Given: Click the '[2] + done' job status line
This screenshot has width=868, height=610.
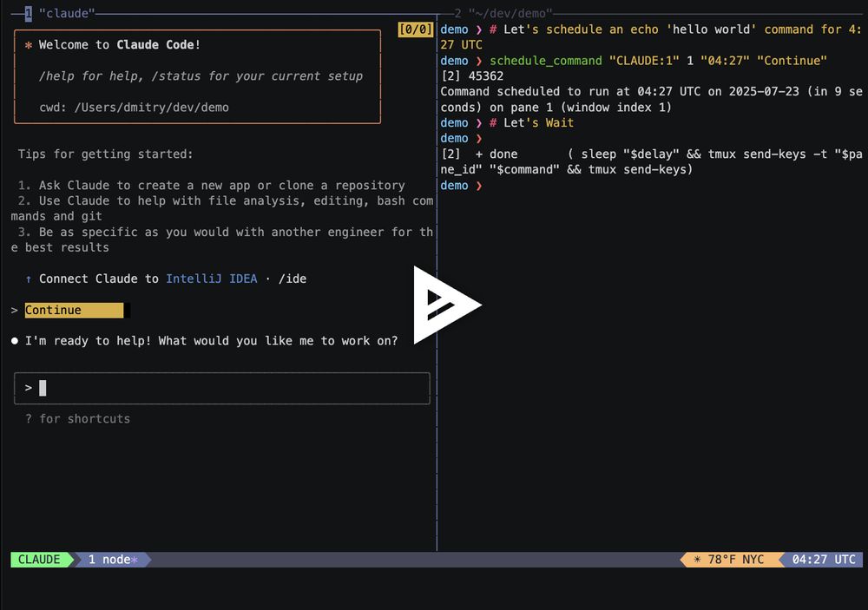Looking at the screenshot, I should (652, 161).
